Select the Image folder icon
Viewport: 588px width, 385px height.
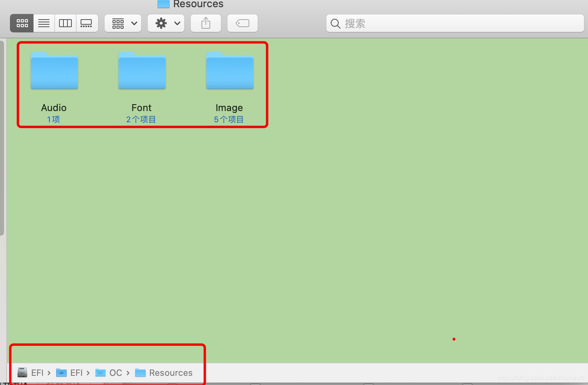230,70
